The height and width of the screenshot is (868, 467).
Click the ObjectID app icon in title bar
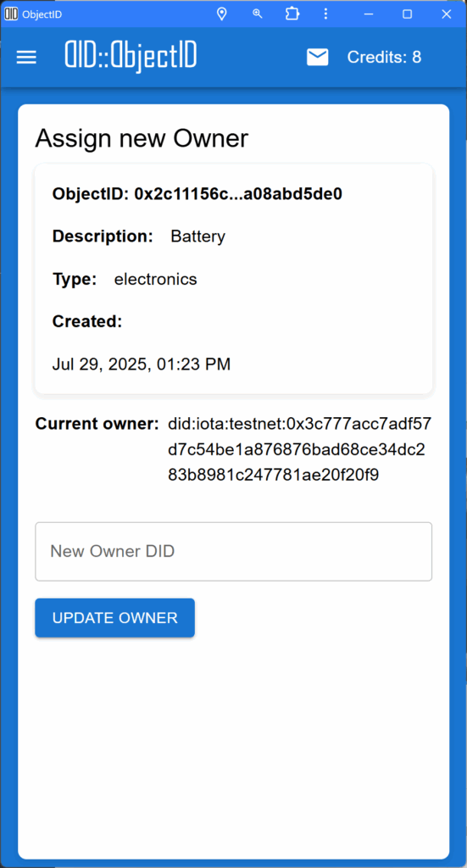11,14
